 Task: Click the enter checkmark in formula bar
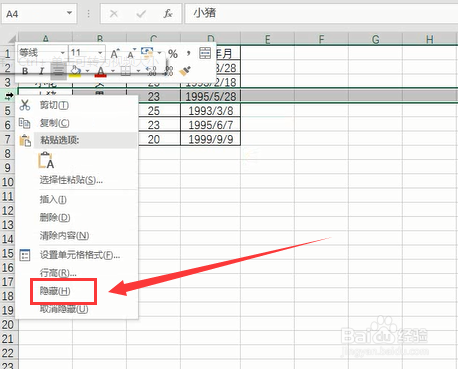[141, 14]
